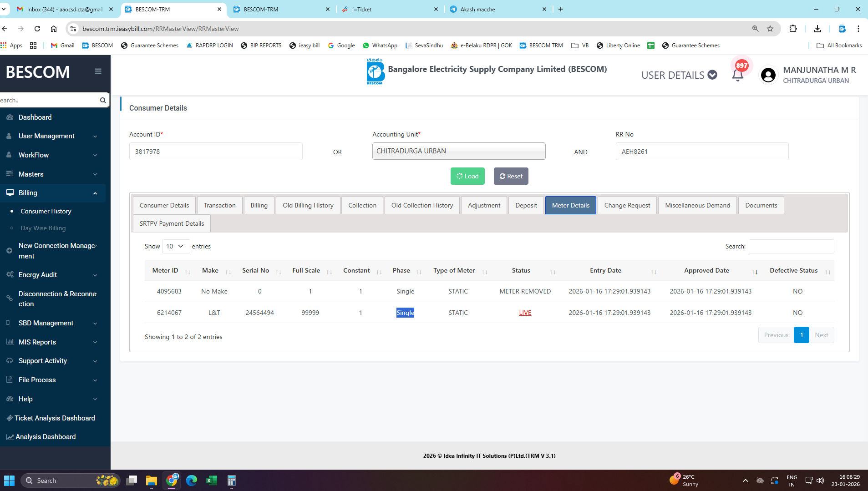Click the Account ID input field
The image size is (868, 491).
[x=216, y=152]
